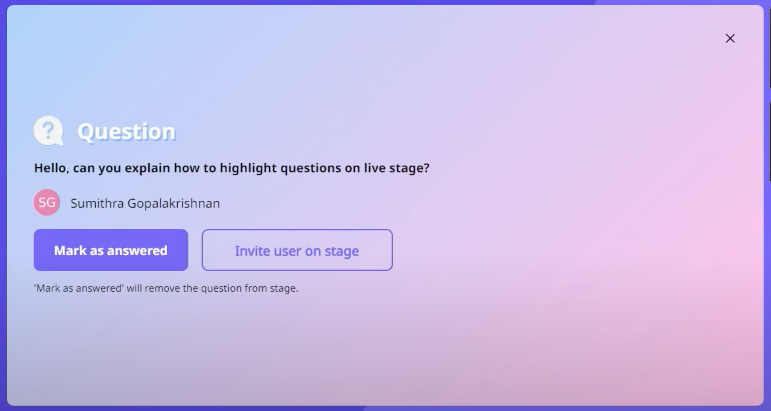
Task: Mark the question as answered
Action: coord(111,250)
